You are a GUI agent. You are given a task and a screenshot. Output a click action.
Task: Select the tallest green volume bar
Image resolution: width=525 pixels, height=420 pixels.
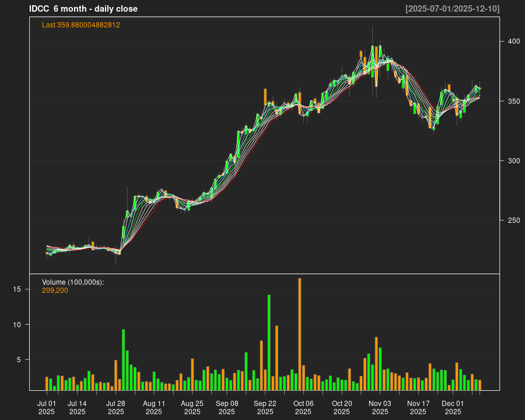coord(269,342)
